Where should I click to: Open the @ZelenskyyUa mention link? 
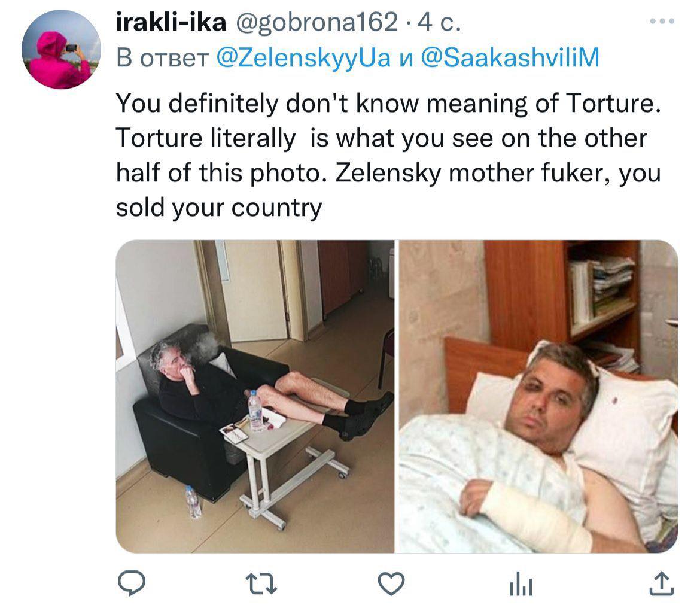click(303, 58)
